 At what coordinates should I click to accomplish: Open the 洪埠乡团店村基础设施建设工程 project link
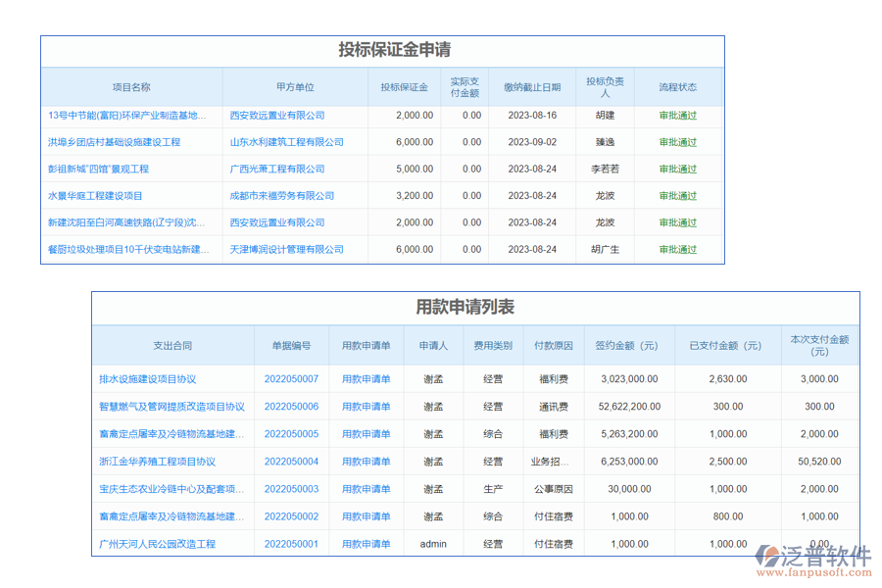coord(114,142)
